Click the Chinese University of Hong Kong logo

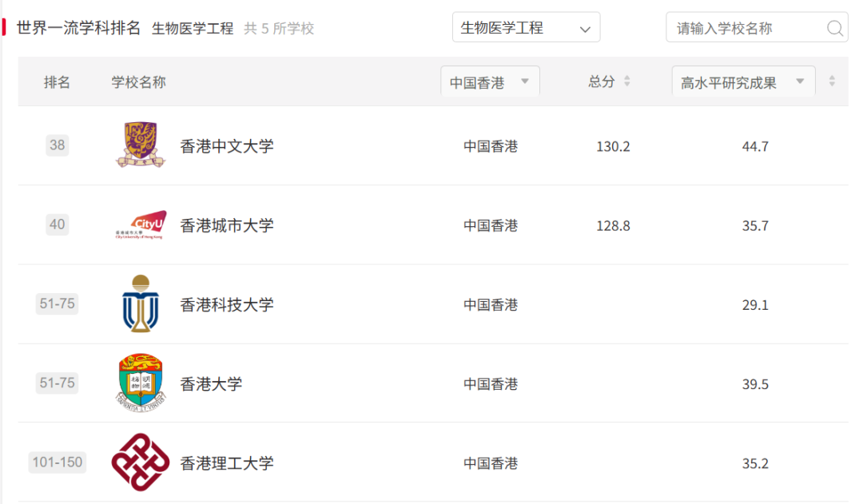point(141,145)
